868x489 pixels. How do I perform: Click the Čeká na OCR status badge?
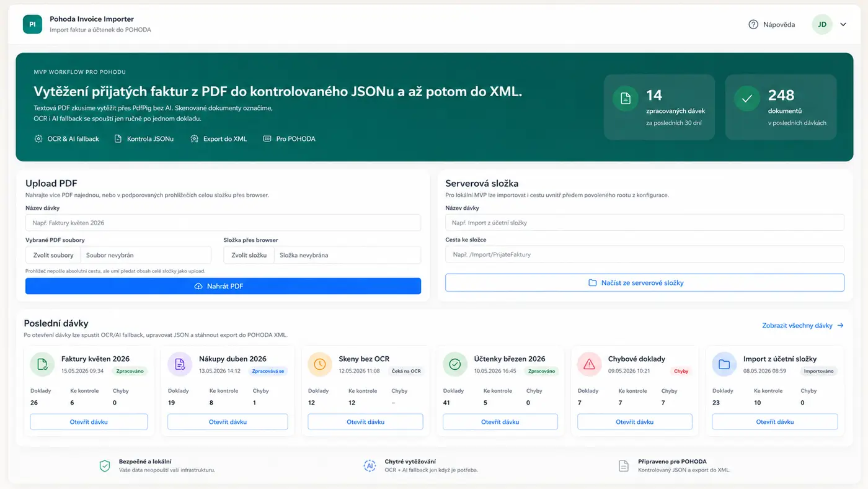407,371
